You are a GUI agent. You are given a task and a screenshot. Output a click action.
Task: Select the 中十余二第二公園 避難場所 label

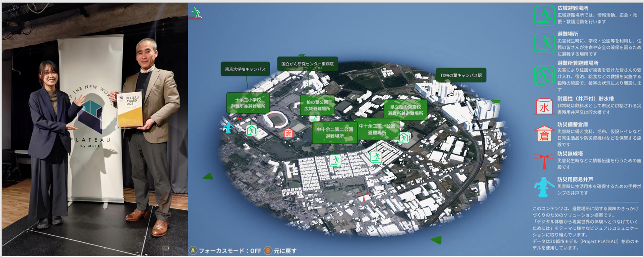[334, 133]
